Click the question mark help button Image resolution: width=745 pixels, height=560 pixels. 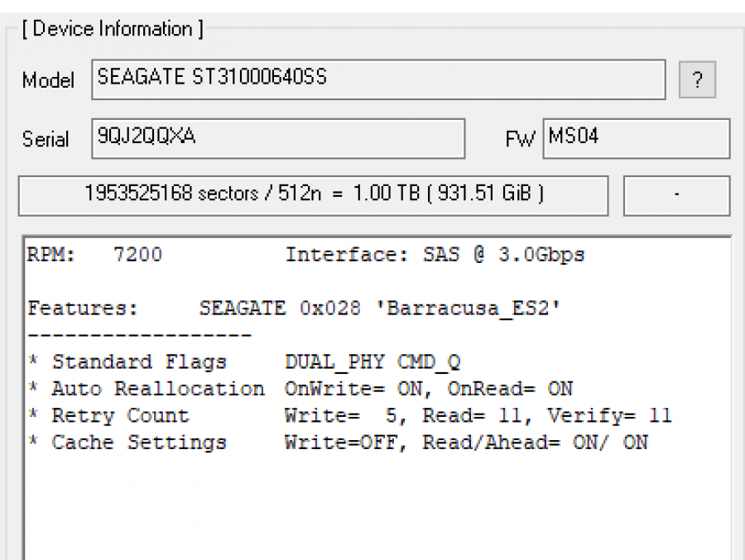coord(697,80)
